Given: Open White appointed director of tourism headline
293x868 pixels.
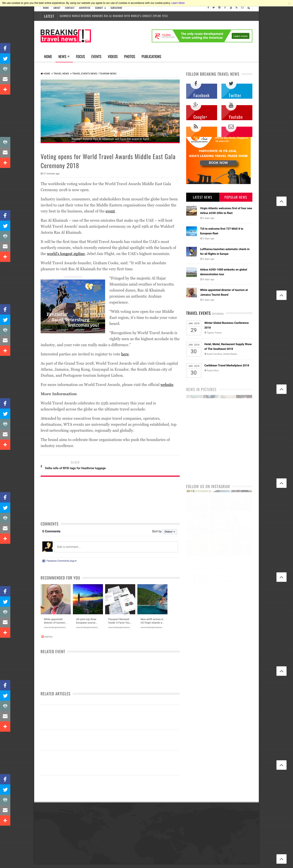Looking at the screenshot, I should pos(224,292).
